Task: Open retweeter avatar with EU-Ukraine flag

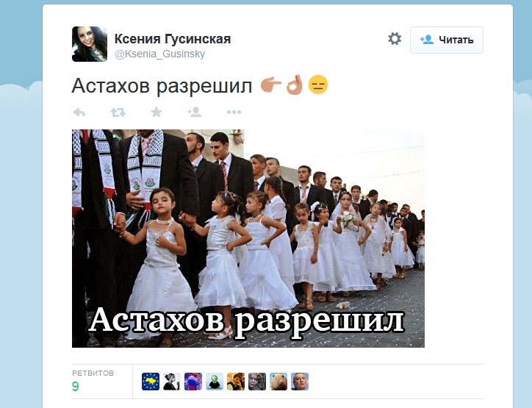Action: pos(151,382)
